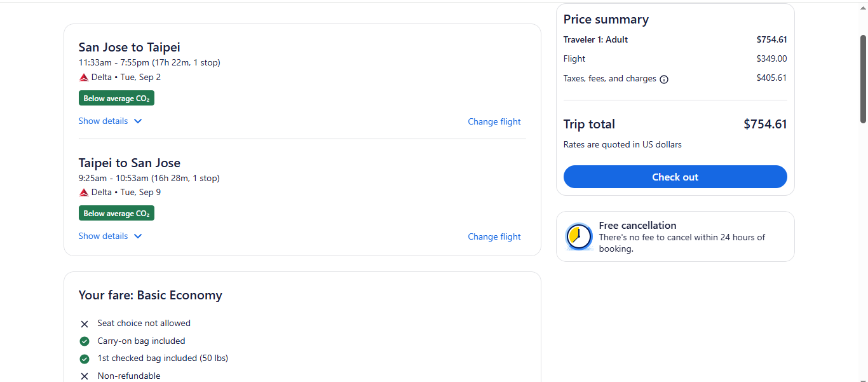The image size is (868, 382).
Task: Click the blue Check out button
Action: pyautogui.click(x=675, y=177)
